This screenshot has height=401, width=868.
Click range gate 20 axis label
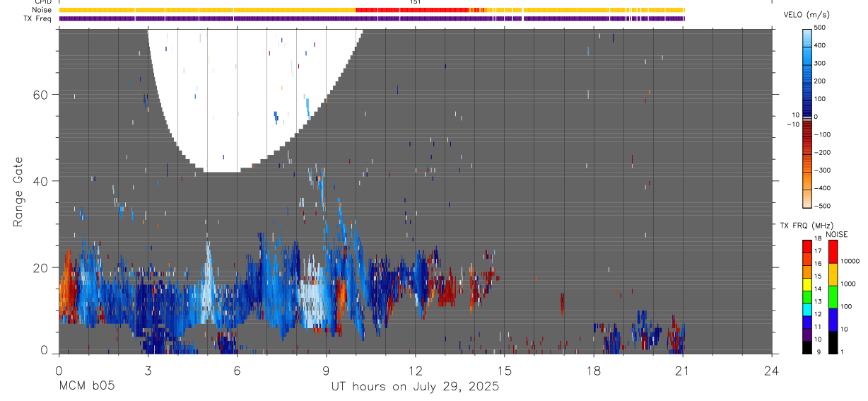(x=42, y=267)
